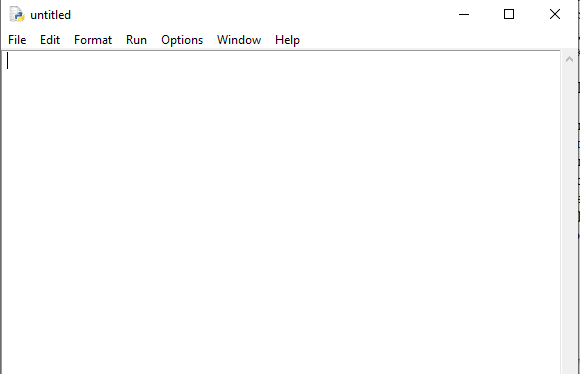
Task: Open the Edit menu
Action: pos(50,40)
